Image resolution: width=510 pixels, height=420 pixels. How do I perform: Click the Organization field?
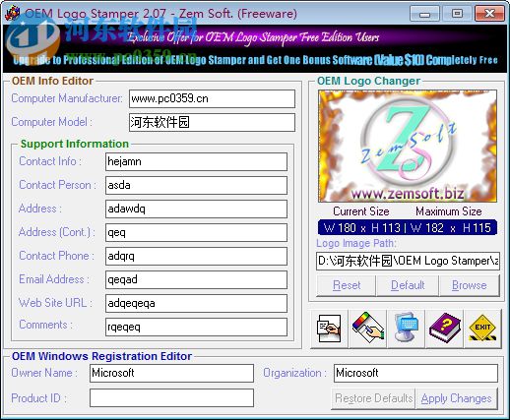[415, 373]
